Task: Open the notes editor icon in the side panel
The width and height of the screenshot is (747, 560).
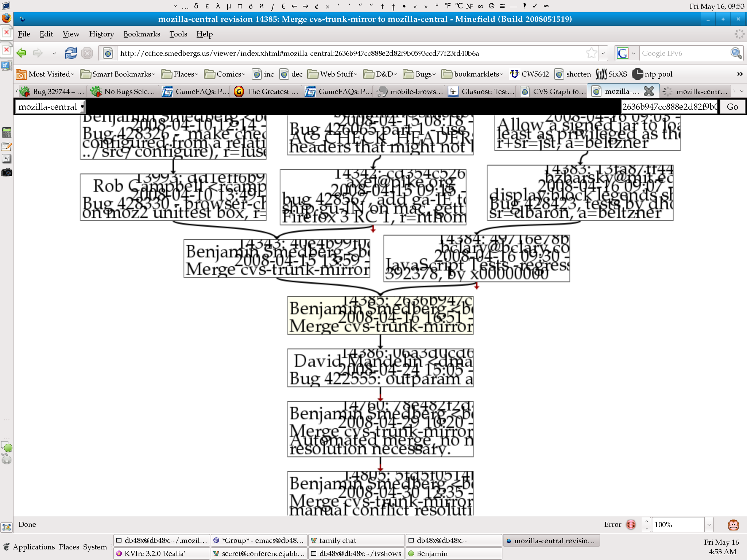Action: (x=7, y=147)
